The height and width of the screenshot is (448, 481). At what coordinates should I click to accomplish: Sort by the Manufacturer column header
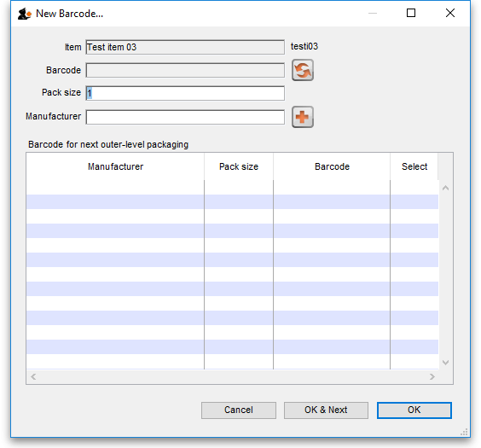point(115,166)
